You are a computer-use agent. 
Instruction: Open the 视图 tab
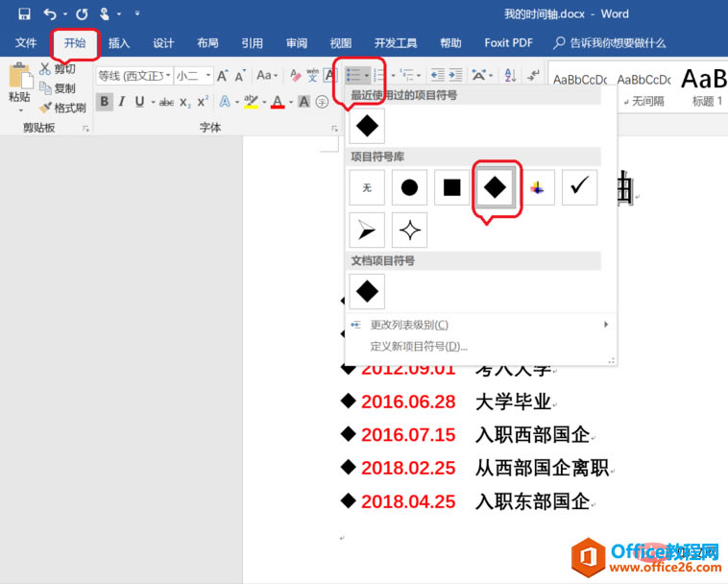click(x=341, y=43)
